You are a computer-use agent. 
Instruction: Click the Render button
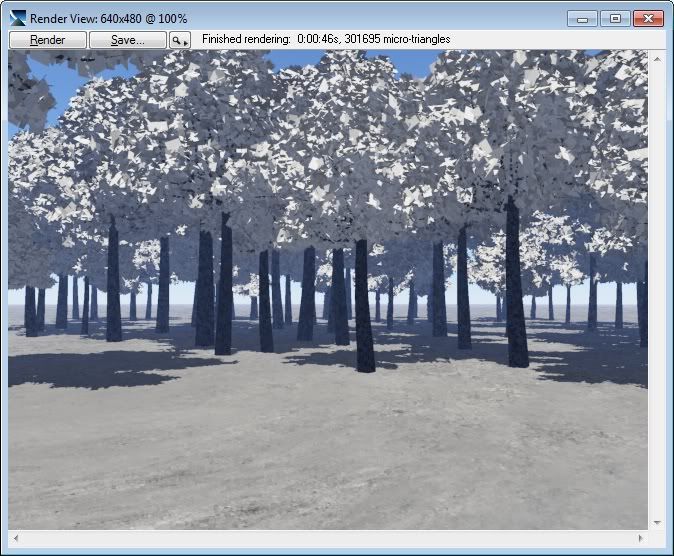[48, 40]
